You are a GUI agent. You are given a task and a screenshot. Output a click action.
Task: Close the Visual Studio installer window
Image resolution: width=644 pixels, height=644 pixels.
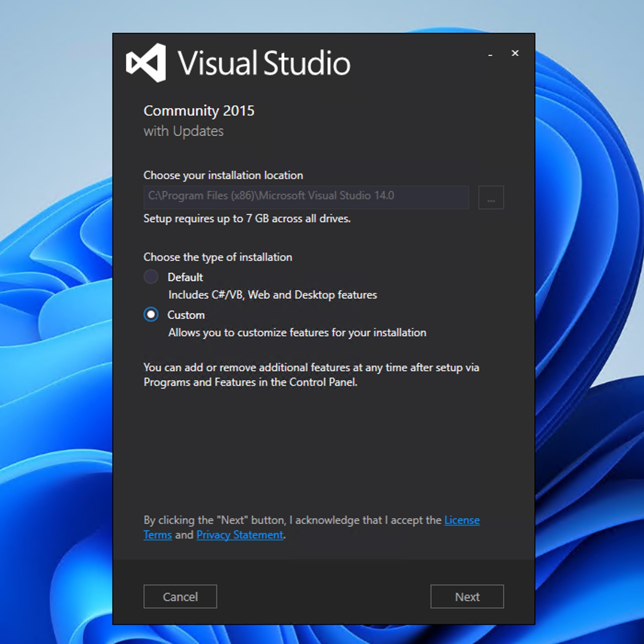(x=515, y=53)
